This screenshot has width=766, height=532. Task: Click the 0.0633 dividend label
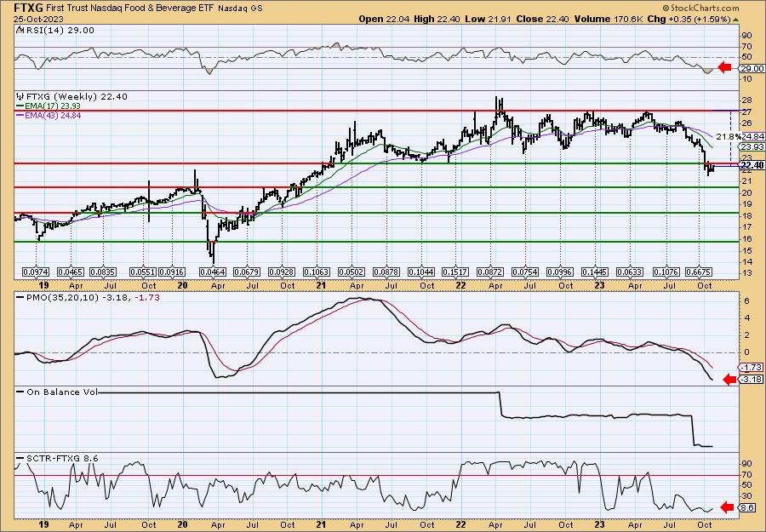[x=630, y=272]
